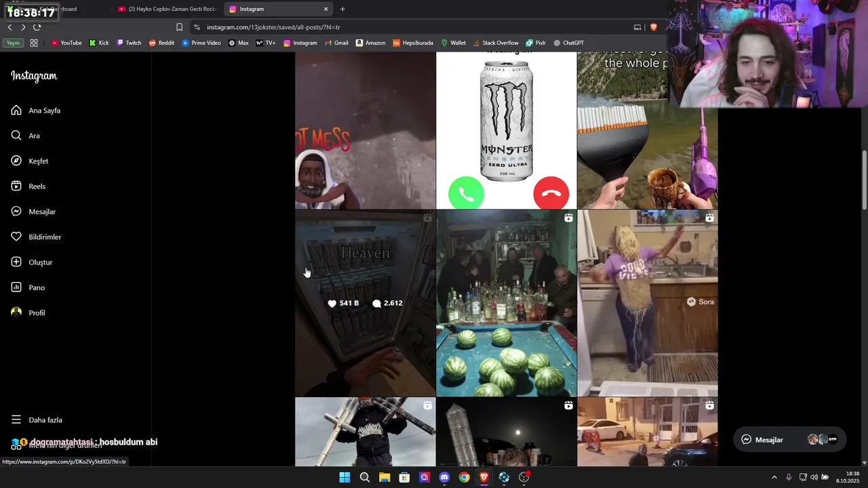Viewport: 868px width, 488px height.
Task: Click the Instagram URL in the address bar
Action: (x=273, y=27)
